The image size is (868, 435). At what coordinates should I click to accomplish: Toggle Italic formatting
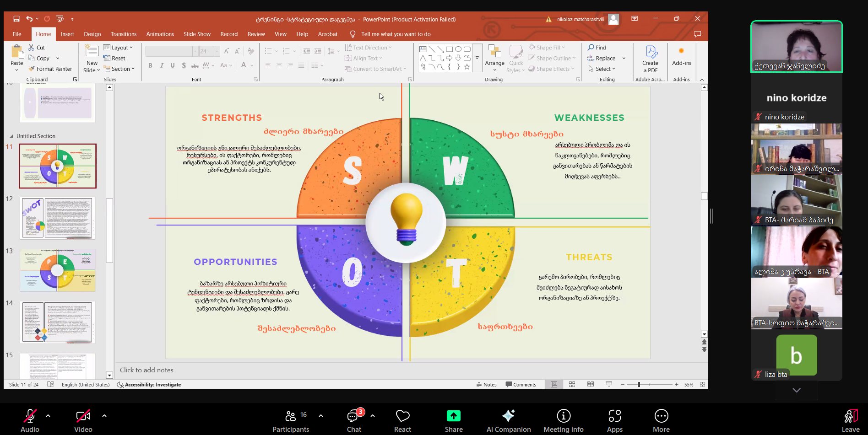[x=162, y=65]
